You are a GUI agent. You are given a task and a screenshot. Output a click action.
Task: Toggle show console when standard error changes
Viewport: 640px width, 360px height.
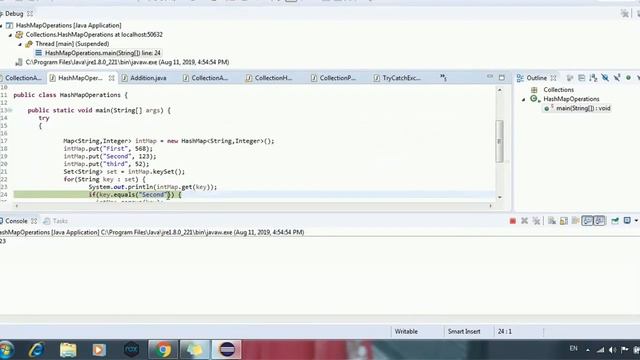pyautogui.click(x=600, y=221)
